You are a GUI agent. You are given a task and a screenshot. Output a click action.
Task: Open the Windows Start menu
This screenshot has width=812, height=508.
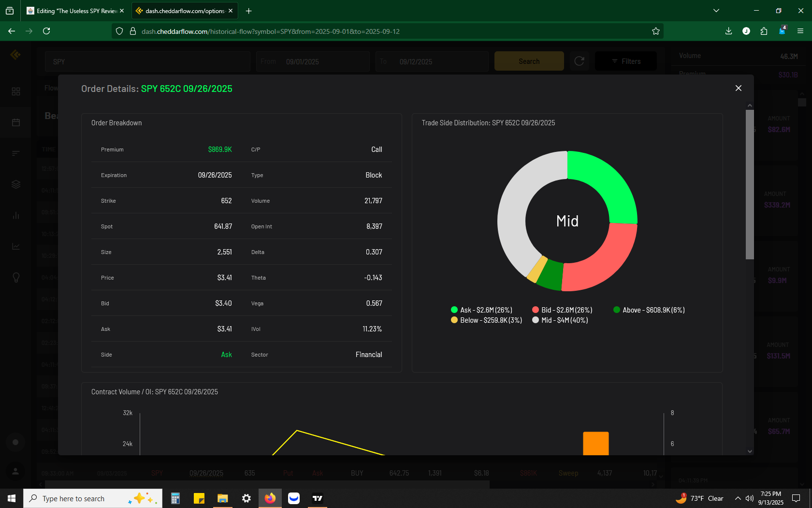12,498
